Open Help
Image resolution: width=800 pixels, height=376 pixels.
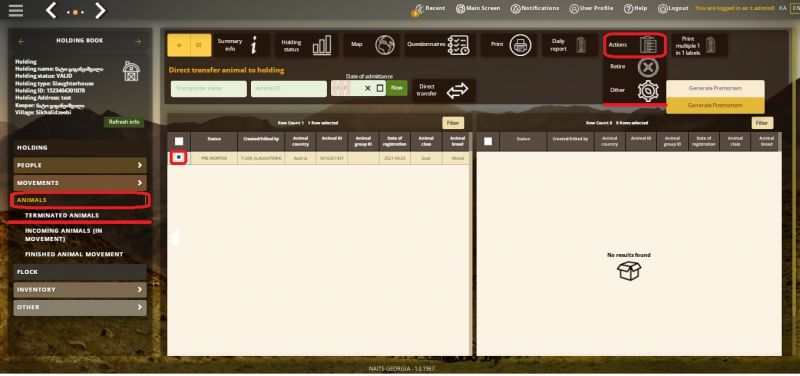(636, 9)
